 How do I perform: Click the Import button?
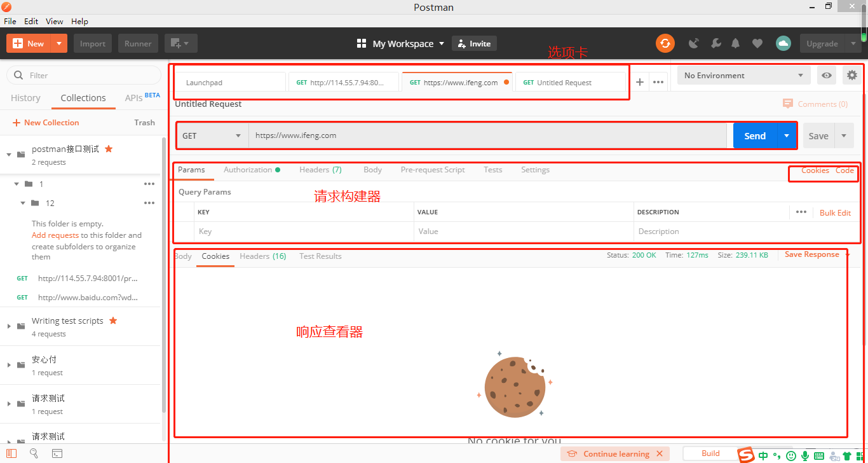pos(93,43)
